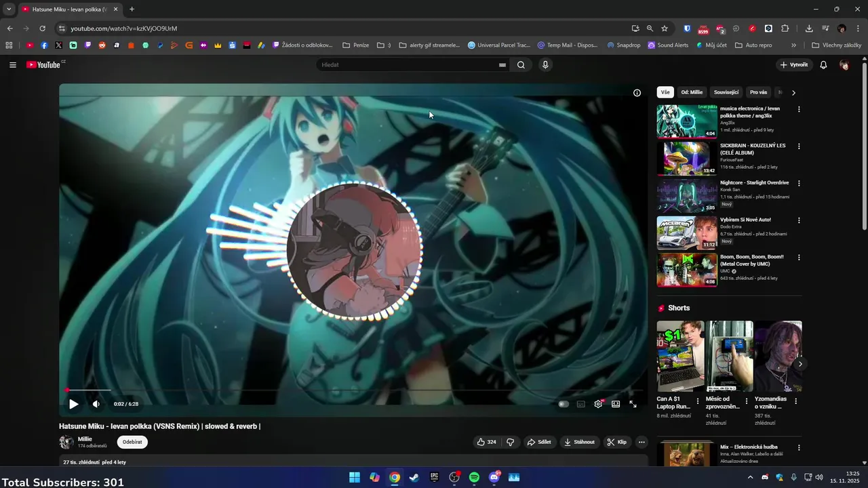Screen dimensions: 868x488
Task: Open the Millie channel name link
Action: click(85, 439)
